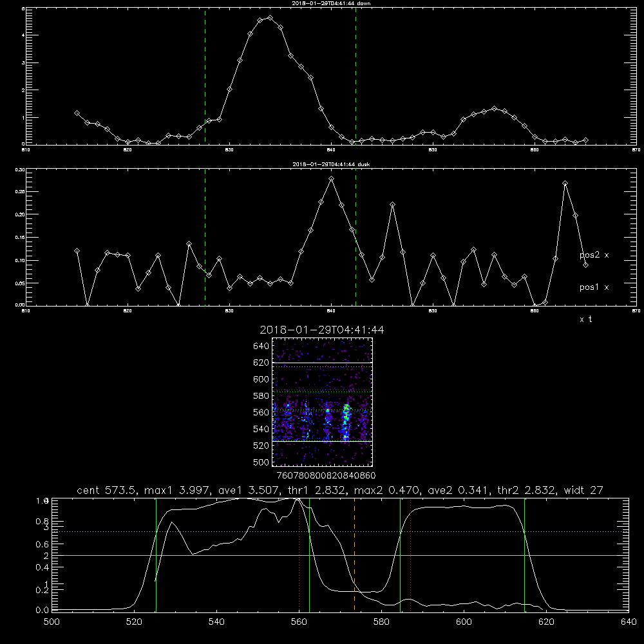Click the red dotted vertical line near 587
644x644 pixels.
(410, 554)
